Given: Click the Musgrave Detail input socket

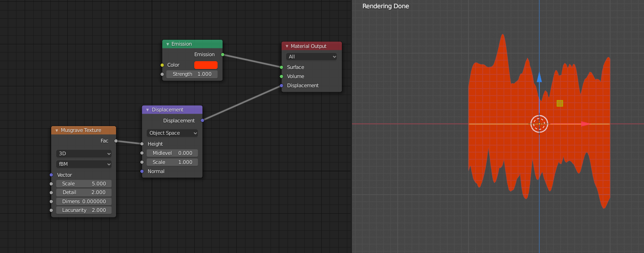Looking at the screenshot, I should (x=51, y=192).
